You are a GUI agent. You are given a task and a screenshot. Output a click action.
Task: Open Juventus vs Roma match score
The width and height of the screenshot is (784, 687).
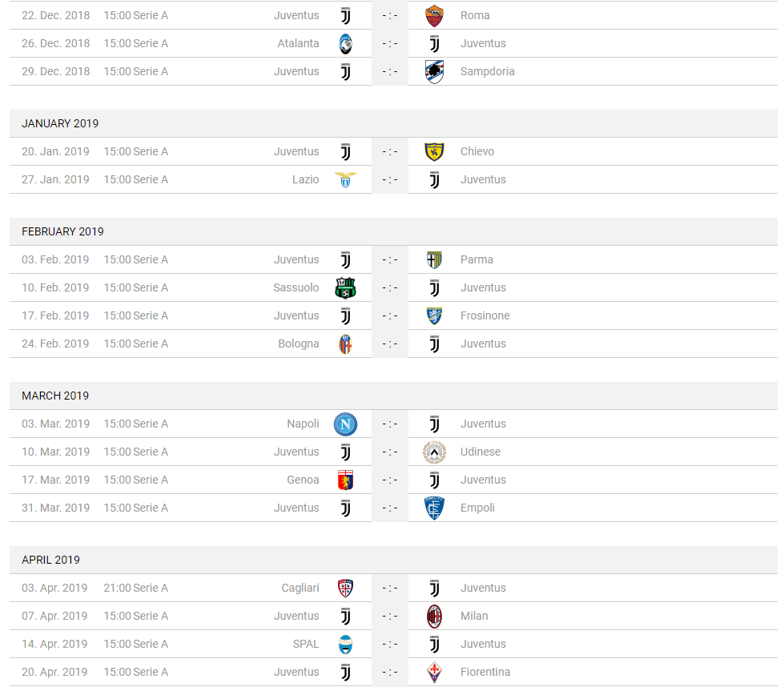tap(389, 15)
